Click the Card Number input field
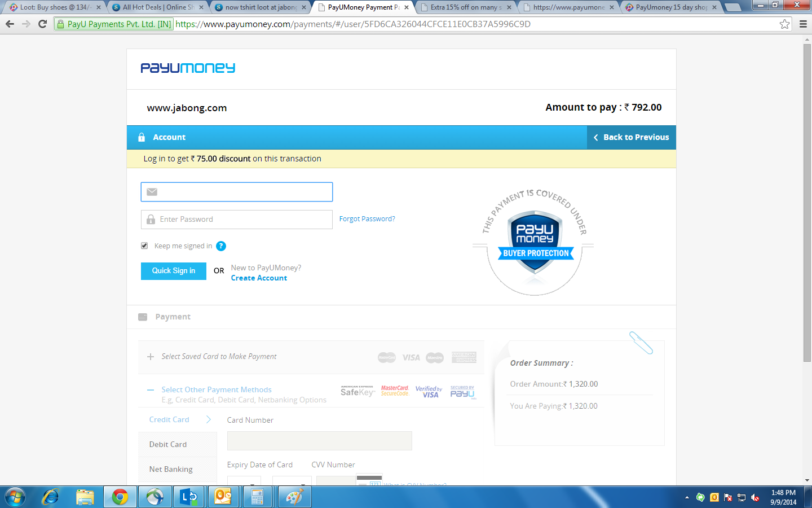This screenshot has width=812, height=508. 319,441
